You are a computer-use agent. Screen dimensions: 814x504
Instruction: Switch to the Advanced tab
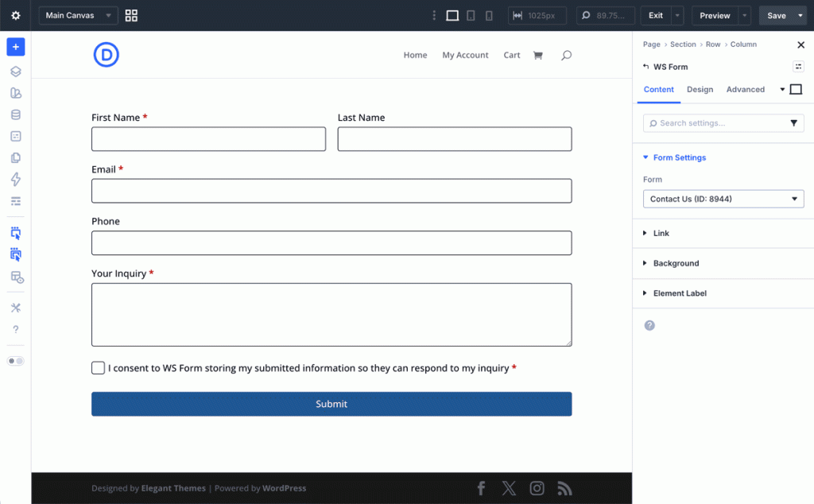click(746, 89)
